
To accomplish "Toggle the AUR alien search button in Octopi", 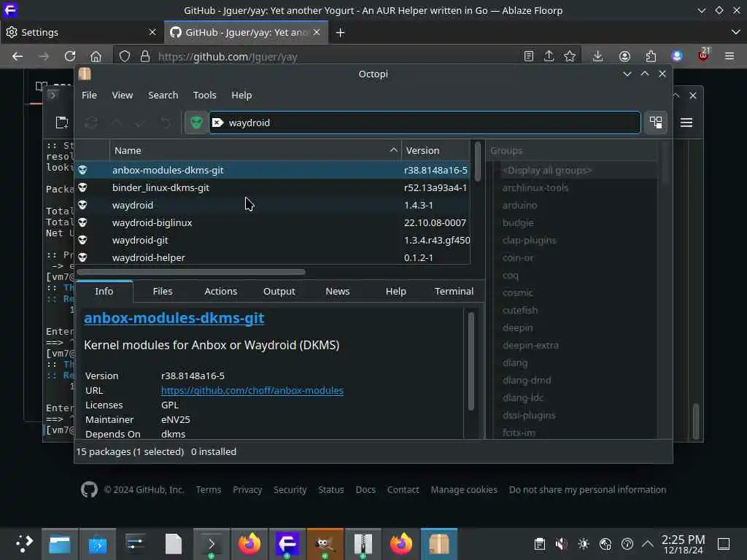I will click(x=196, y=122).
